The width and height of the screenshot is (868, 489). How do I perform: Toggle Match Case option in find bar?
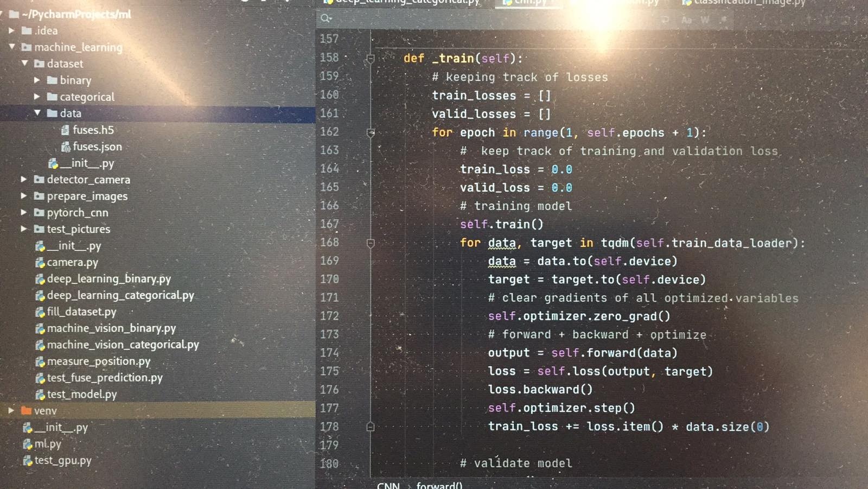[687, 20]
